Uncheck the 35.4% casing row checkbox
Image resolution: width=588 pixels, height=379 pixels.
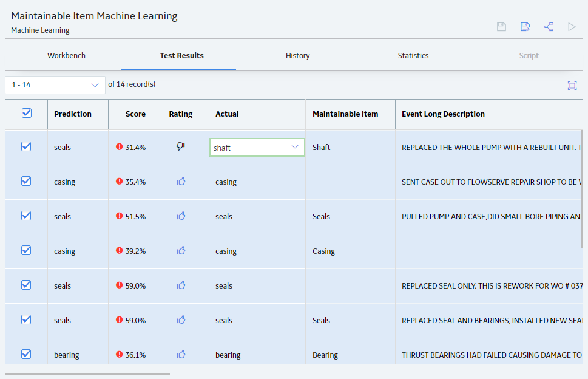[x=26, y=181]
